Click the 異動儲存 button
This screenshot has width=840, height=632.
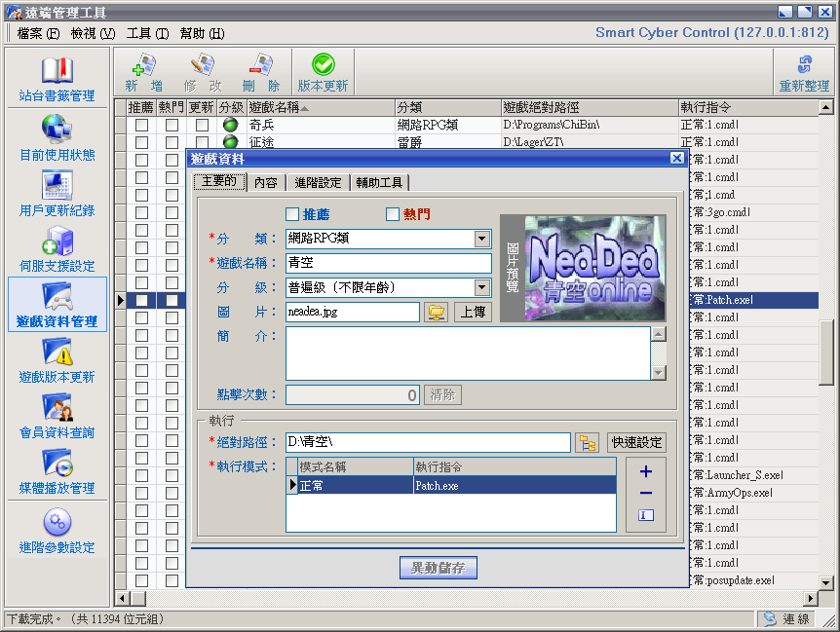[438, 569]
